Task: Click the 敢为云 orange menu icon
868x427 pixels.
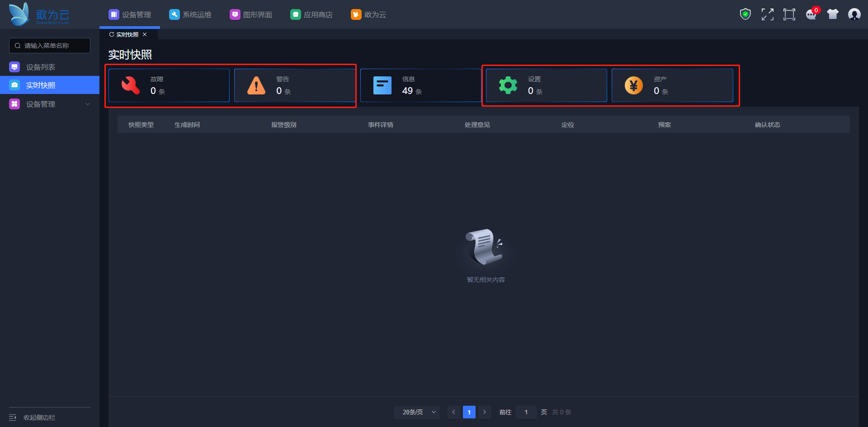Action: [x=356, y=14]
